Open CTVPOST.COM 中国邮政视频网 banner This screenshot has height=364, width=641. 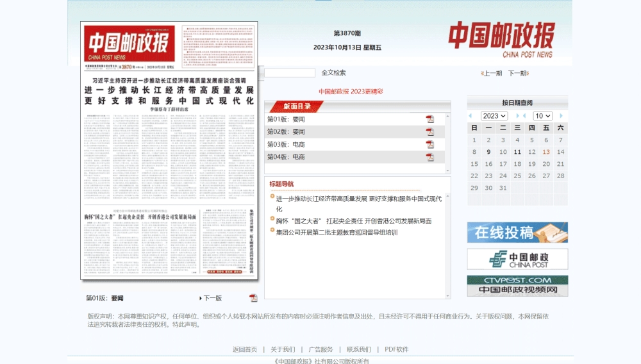(x=517, y=286)
